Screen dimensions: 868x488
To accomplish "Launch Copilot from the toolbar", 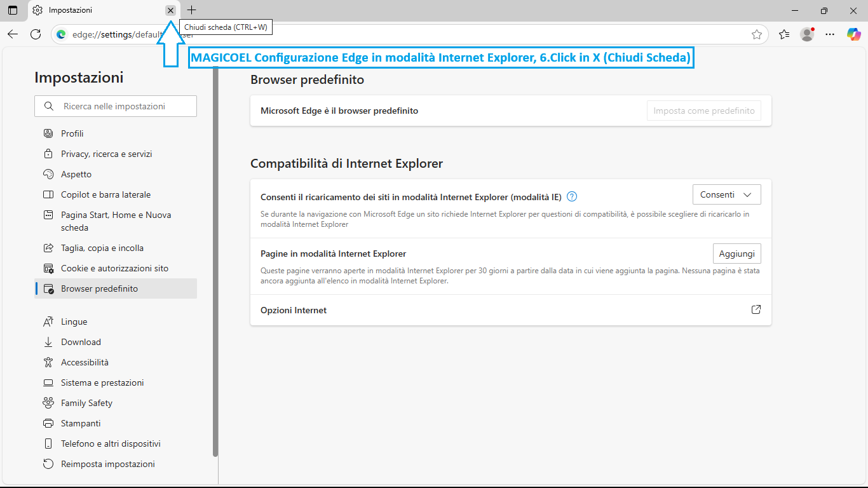I will [x=853, y=34].
